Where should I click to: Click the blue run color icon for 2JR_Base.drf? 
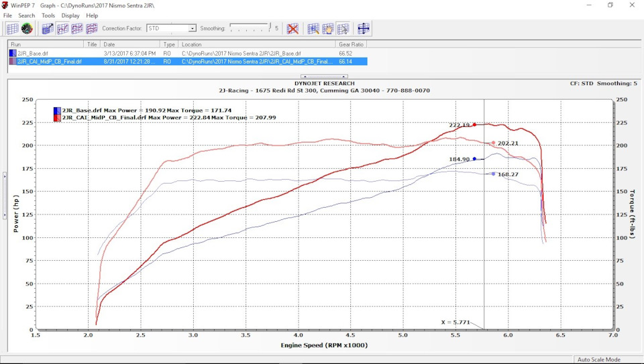pyautogui.click(x=13, y=54)
